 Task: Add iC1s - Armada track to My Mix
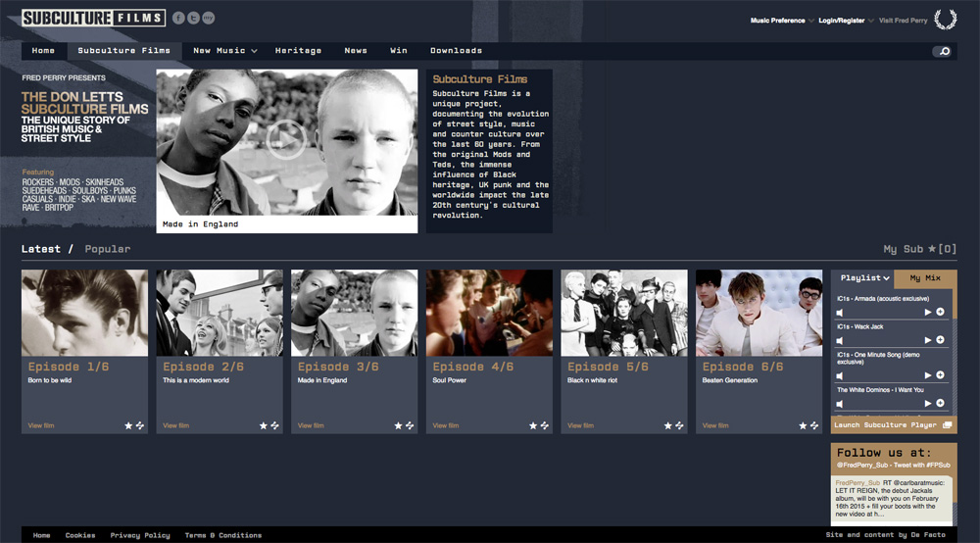point(941,312)
